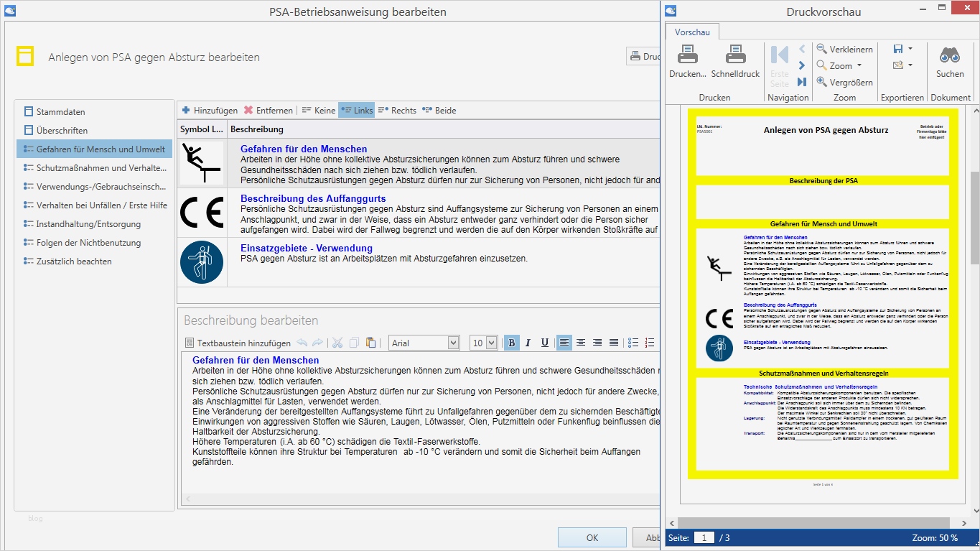Select the Vorschau ribbon tab
This screenshot has width=980, height=551.
(692, 32)
